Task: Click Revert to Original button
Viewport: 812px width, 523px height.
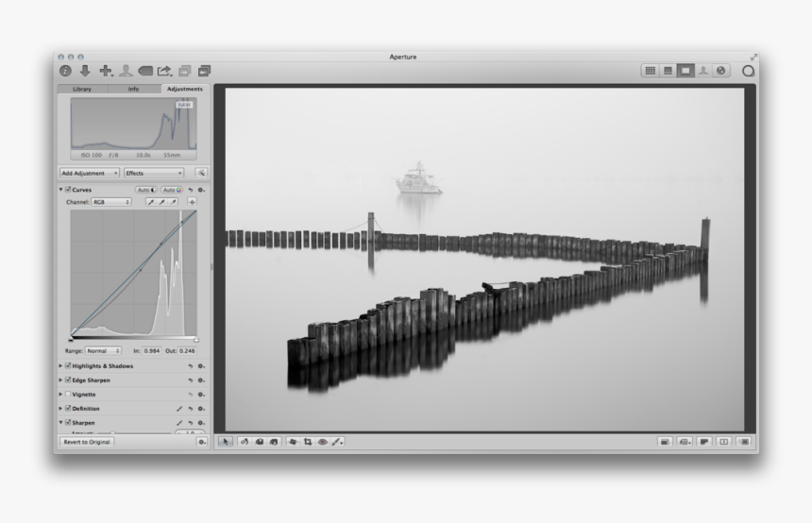Action: pyautogui.click(x=87, y=442)
